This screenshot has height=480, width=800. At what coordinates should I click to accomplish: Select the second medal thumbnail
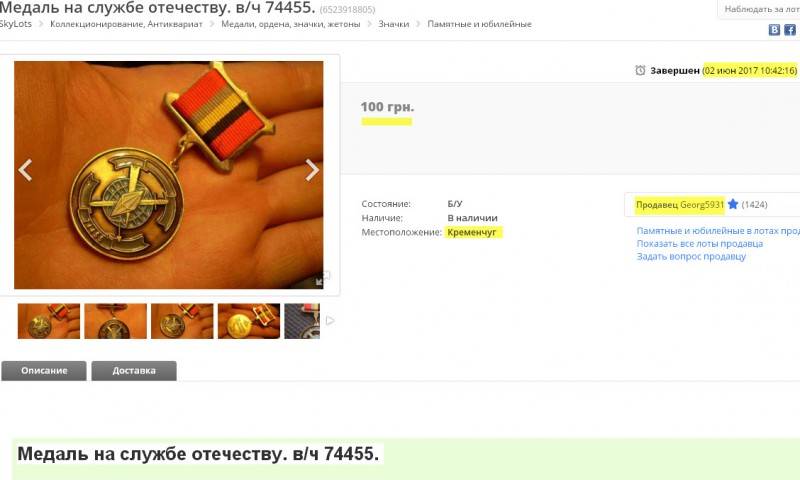click(x=115, y=321)
